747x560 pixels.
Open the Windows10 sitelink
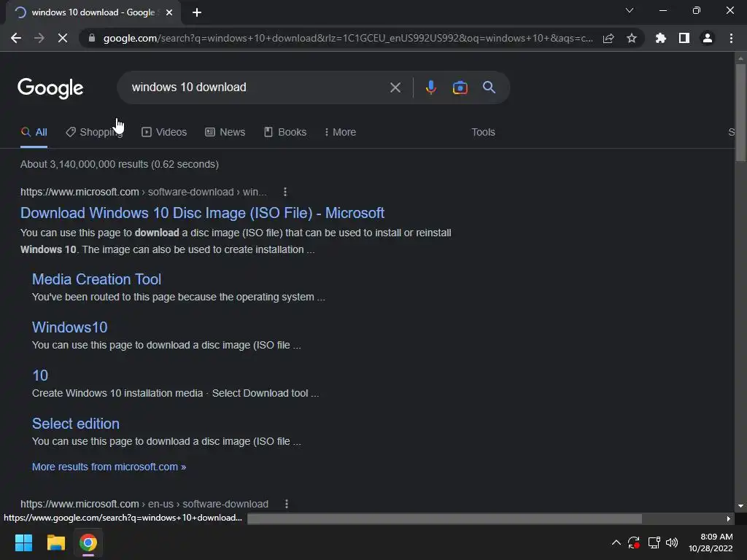coord(69,327)
